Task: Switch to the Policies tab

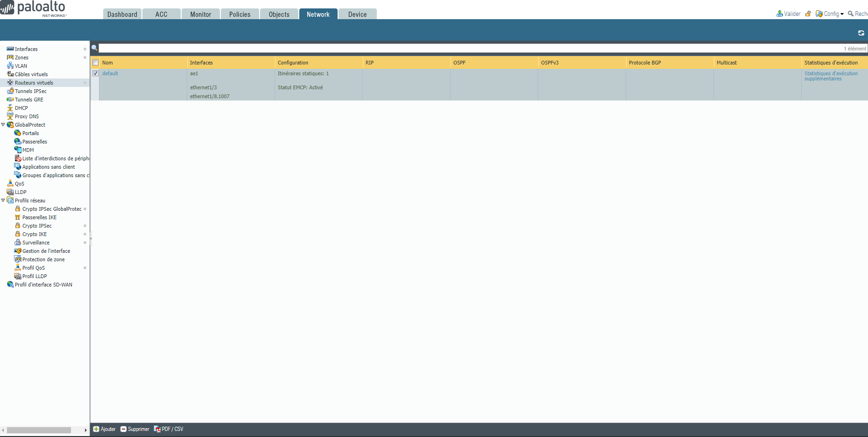Action: (x=240, y=14)
